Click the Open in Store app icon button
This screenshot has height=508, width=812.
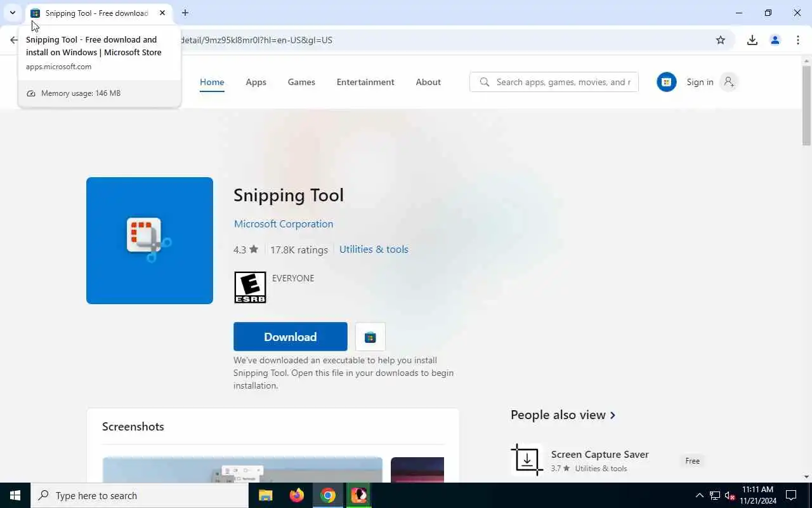[370, 337]
